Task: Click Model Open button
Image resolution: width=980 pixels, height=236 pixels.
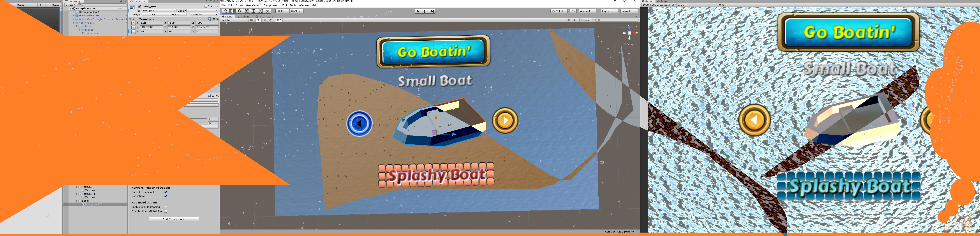Action: coord(153,14)
